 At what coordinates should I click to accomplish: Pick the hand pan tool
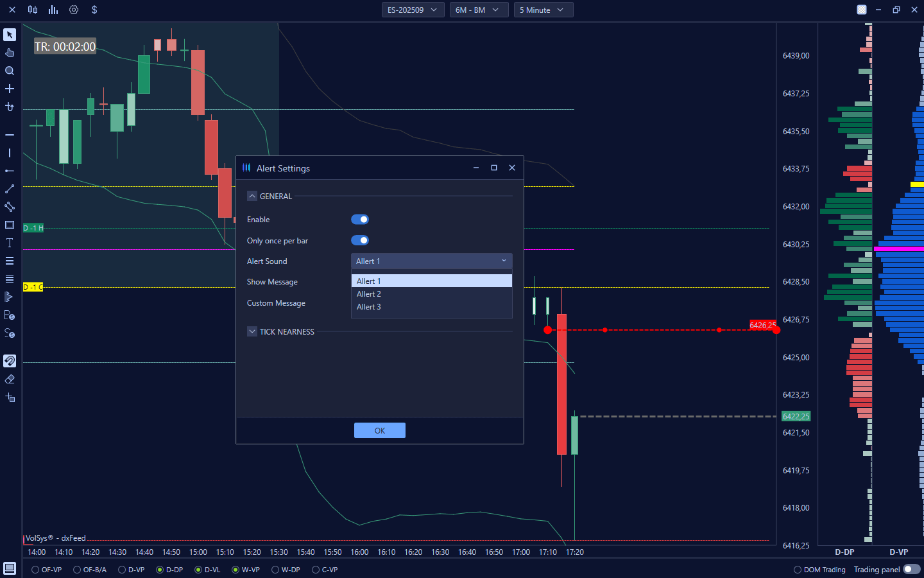pyautogui.click(x=10, y=53)
